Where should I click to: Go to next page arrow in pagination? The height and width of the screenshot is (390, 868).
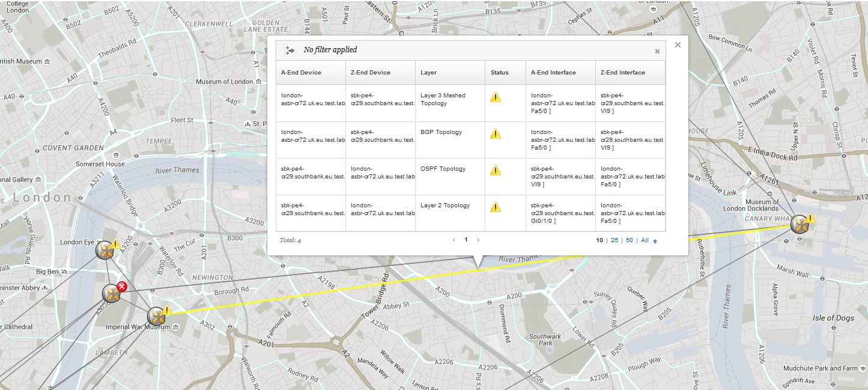[x=479, y=240]
